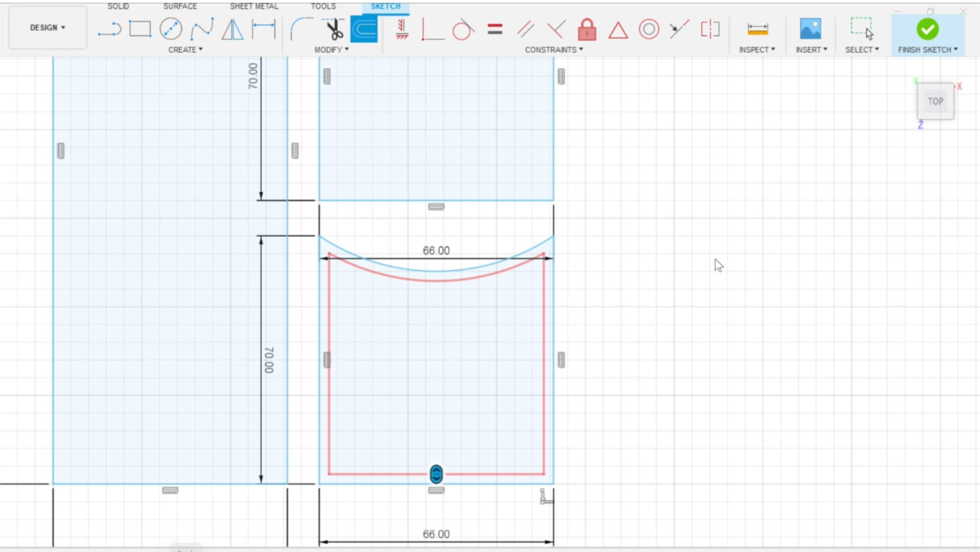The width and height of the screenshot is (980, 552).
Task: Select the Line tool
Action: [109, 29]
